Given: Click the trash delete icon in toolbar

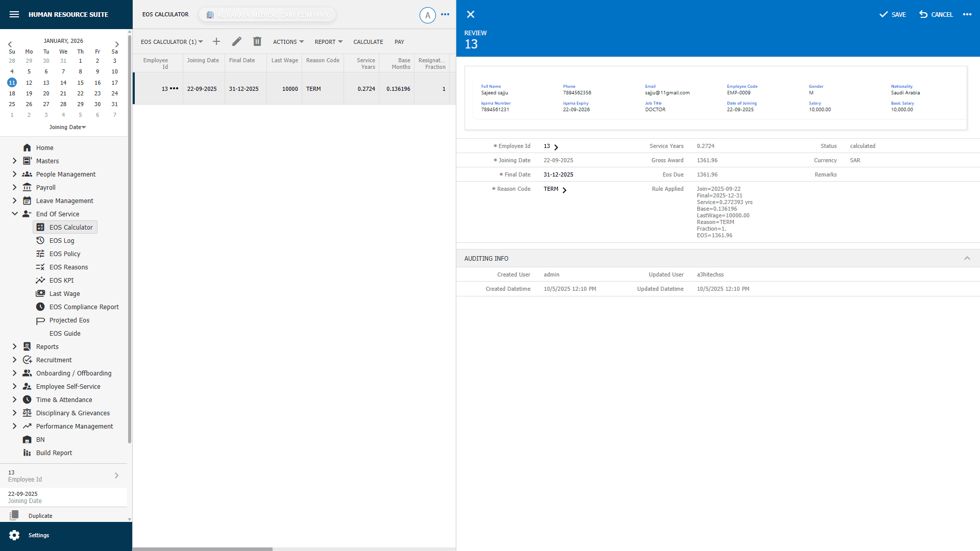Looking at the screenshot, I should tap(257, 41).
